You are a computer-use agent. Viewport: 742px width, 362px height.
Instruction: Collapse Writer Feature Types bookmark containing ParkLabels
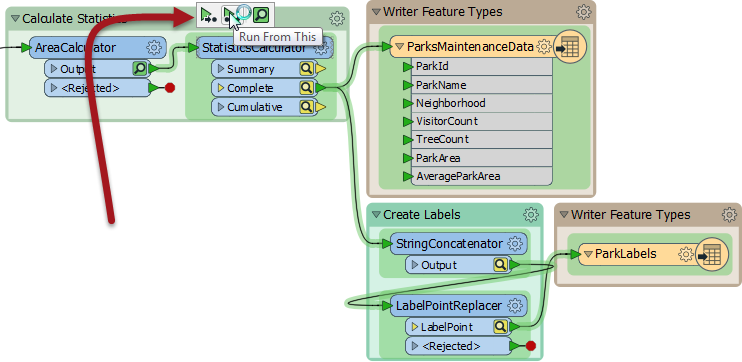564,214
